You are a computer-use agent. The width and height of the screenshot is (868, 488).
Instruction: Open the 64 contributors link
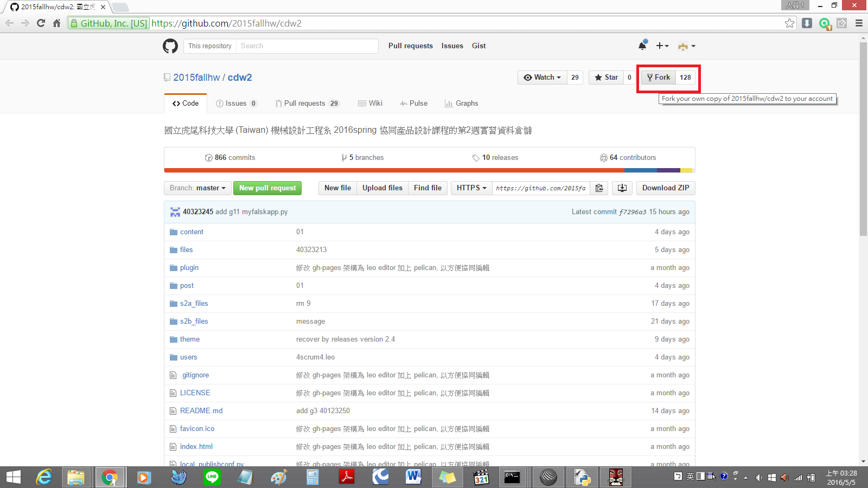628,158
